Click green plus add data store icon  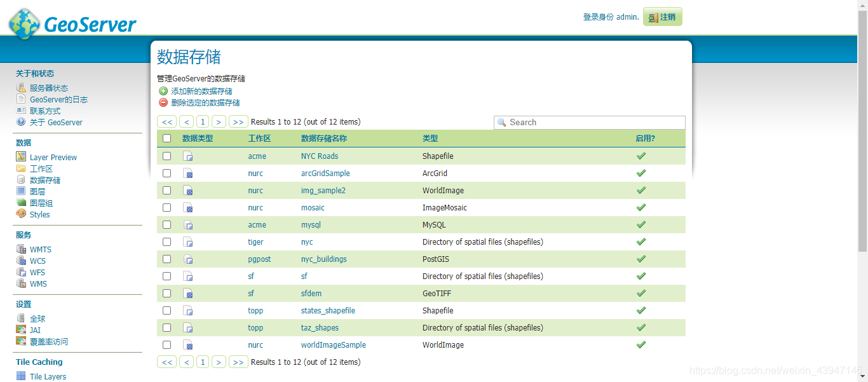[163, 91]
